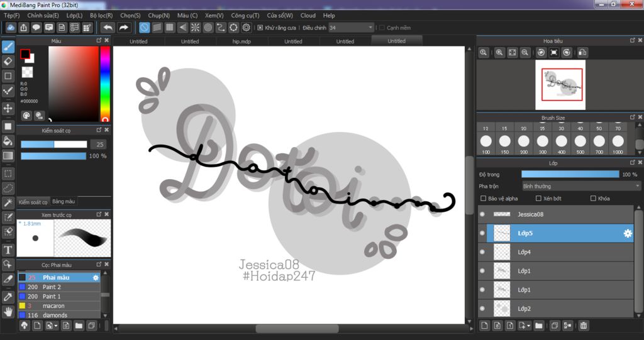Open the Cloud menu

[308, 15]
